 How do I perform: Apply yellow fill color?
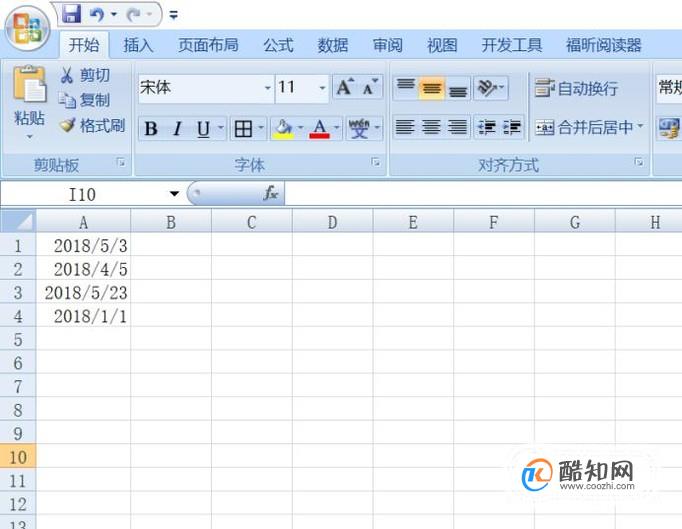tap(283, 128)
